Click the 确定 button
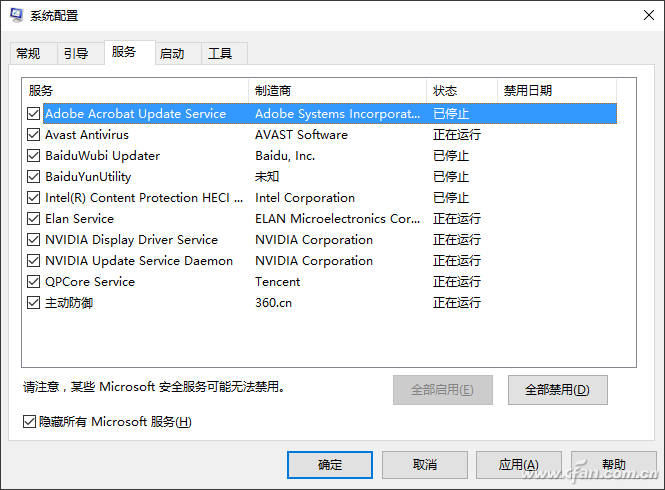Image resolution: width=665 pixels, height=490 pixels. [329, 465]
